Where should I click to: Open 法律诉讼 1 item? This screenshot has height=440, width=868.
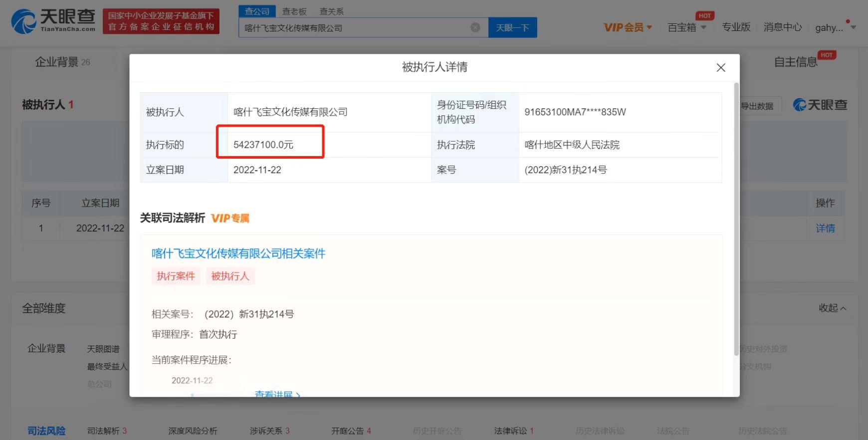click(514, 431)
